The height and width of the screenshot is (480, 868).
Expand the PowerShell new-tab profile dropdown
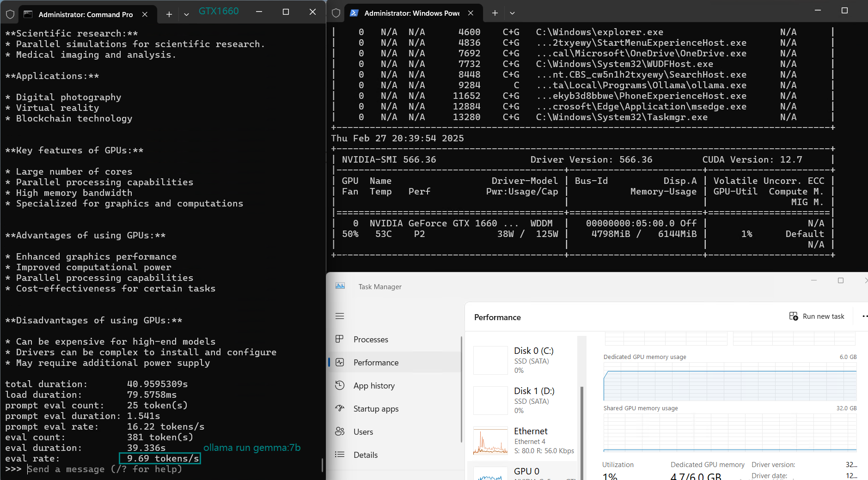click(x=512, y=13)
